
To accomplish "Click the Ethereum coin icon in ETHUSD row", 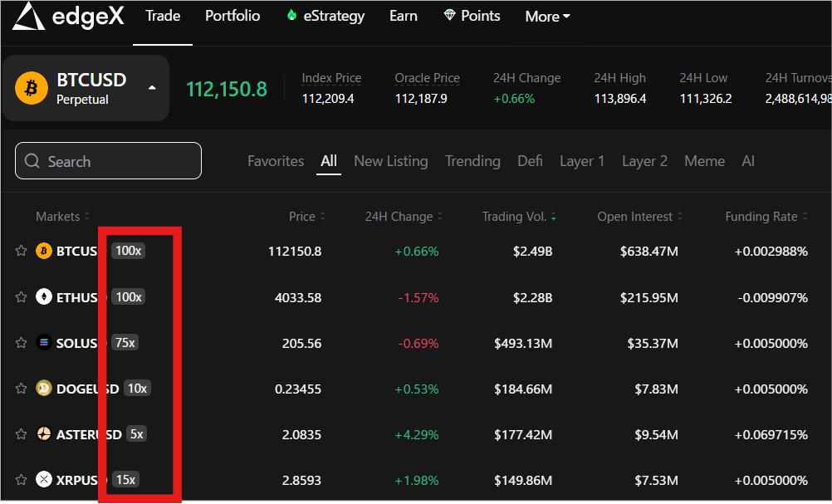I will pos(44,297).
